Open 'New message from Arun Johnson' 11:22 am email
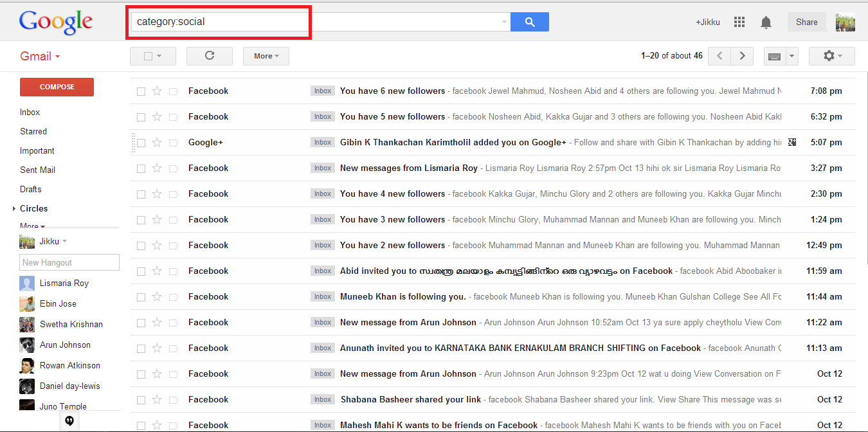This screenshot has height=432, width=868. coord(493,322)
